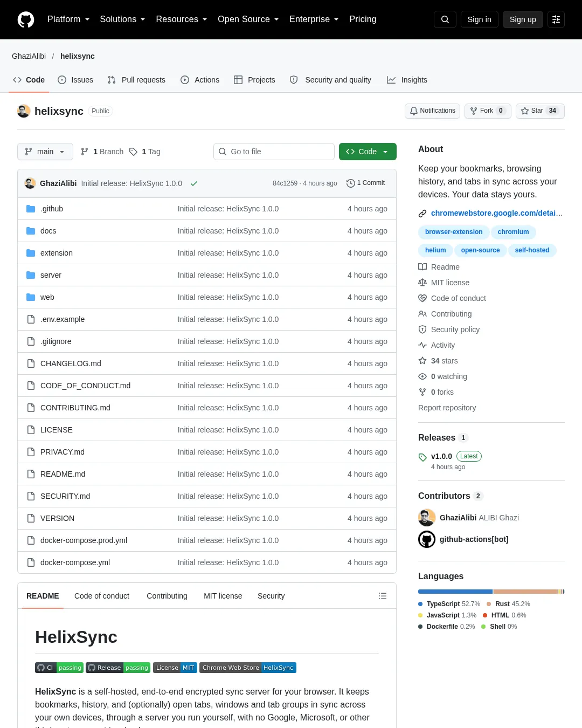Open README outline list icon
The image size is (582, 728).
tap(383, 596)
